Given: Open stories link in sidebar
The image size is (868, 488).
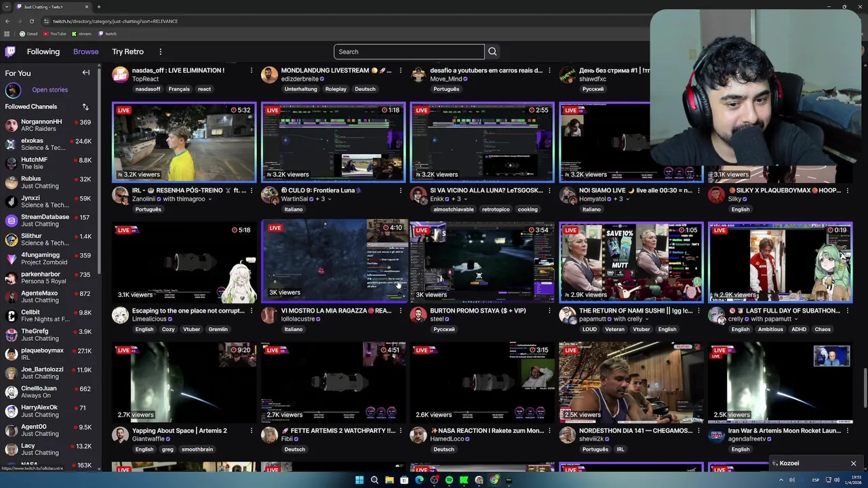Looking at the screenshot, I should [50, 89].
